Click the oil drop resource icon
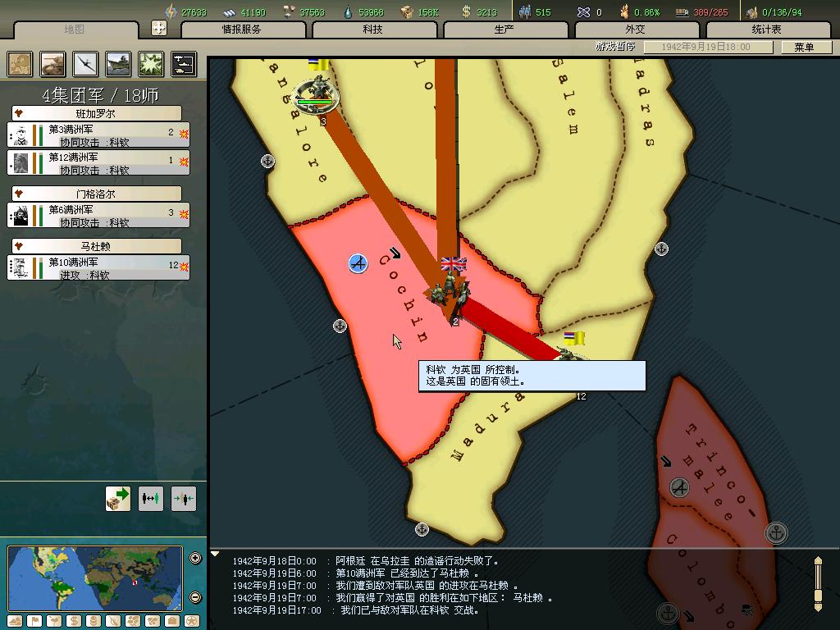The image size is (840, 630). (349, 11)
